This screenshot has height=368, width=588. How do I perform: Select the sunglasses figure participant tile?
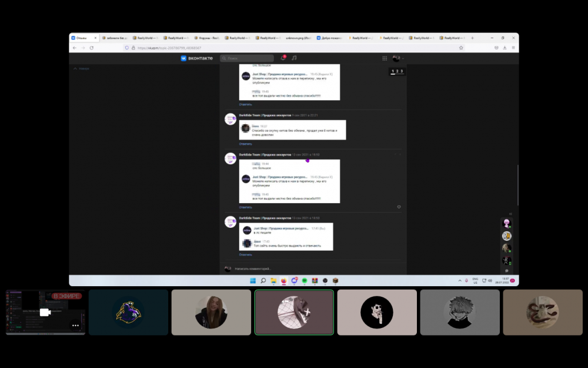pyautogui.click(x=377, y=313)
